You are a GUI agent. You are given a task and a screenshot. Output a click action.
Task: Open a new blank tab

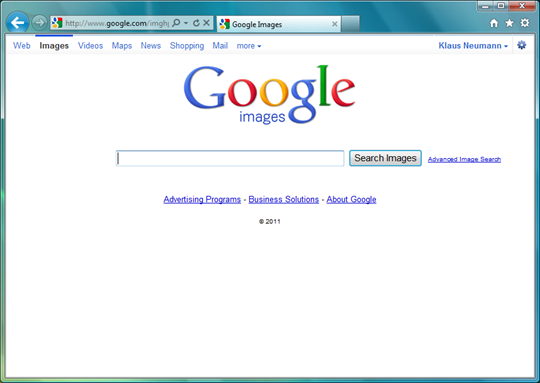click(351, 24)
